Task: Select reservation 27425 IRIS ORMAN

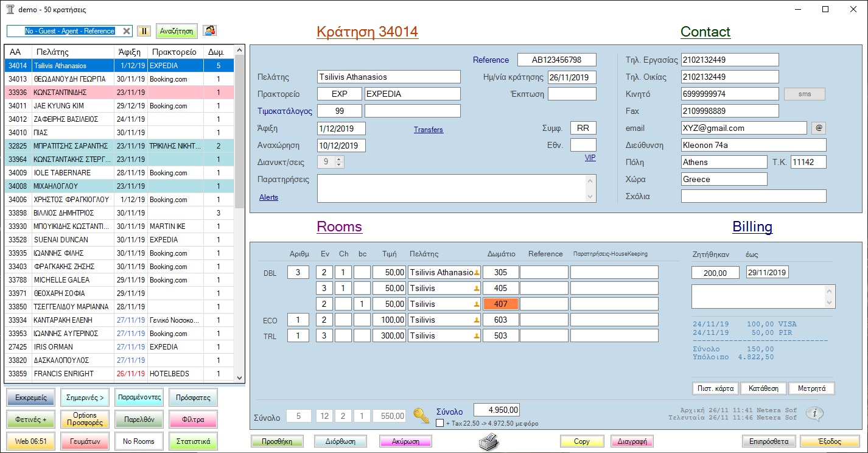Action: [x=119, y=347]
